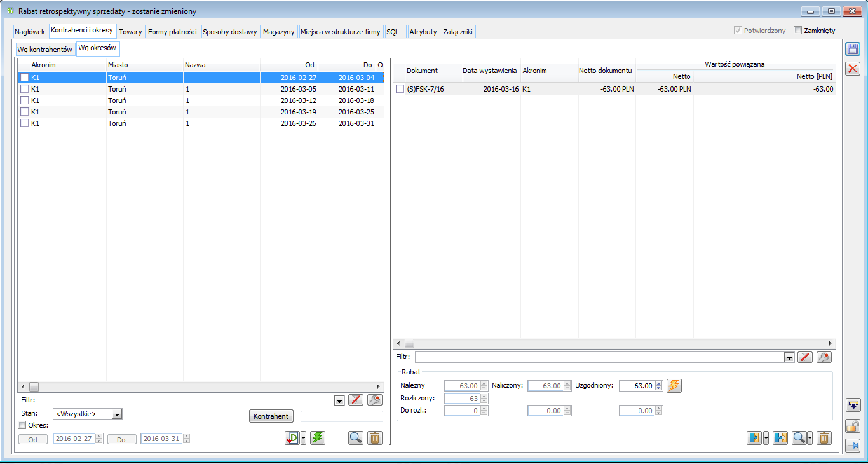Open filter builder wrench icon under left list
Image resolution: width=868 pixels, height=464 pixels.
point(375,400)
